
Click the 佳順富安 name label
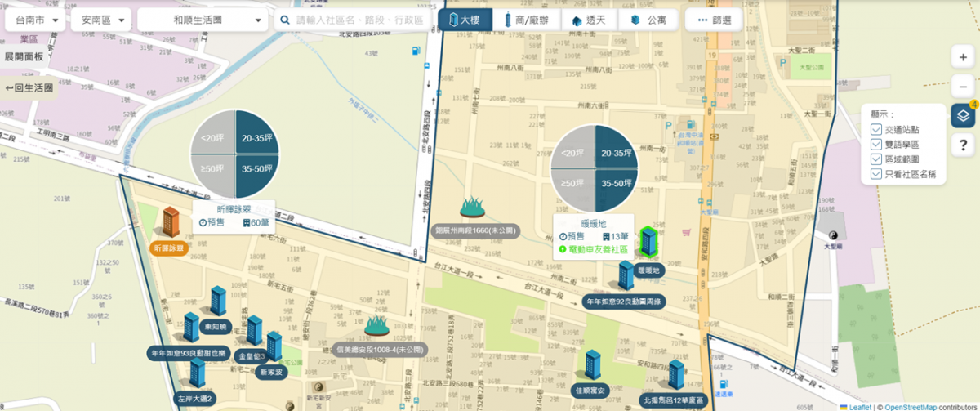[590, 391]
